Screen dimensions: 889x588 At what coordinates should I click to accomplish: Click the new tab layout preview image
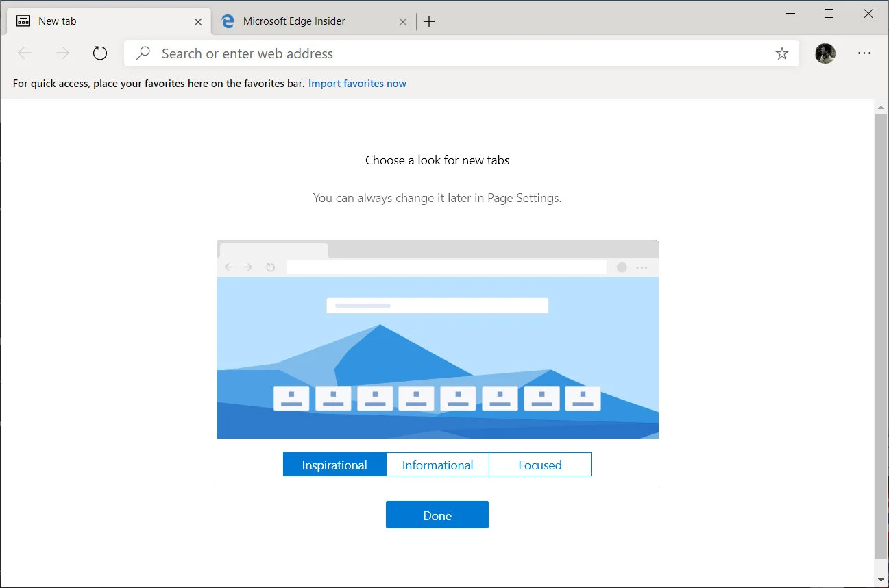[x=437, y=339]
